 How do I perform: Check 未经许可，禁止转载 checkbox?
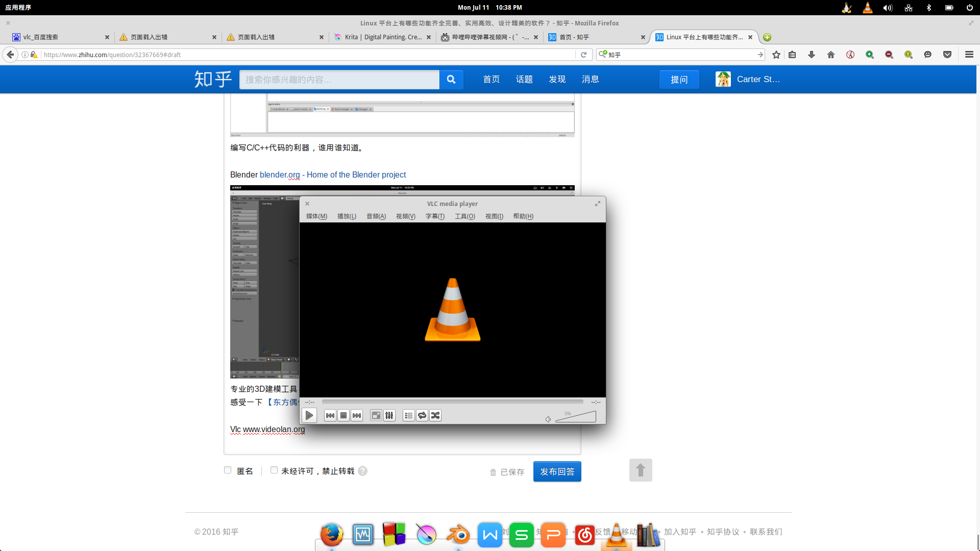click(274, 470)
